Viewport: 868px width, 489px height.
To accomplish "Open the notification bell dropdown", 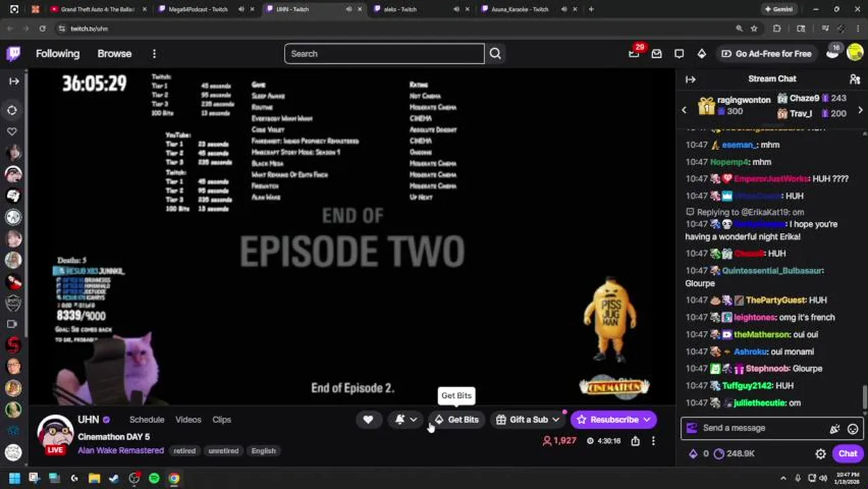I will click(406, 420).
